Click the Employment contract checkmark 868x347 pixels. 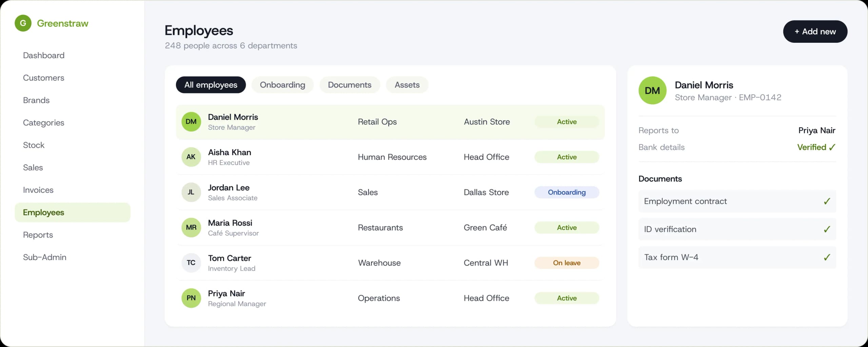click(x=827, y=201)
